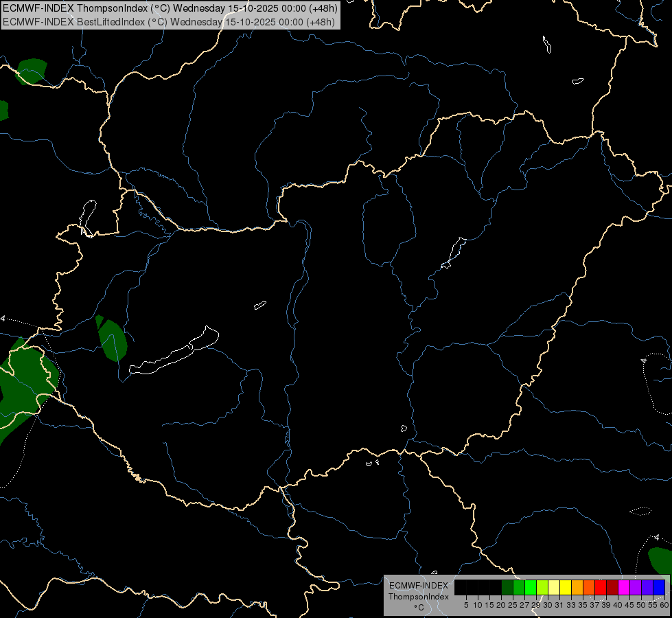
Task: Select the medium green 25–27 legend swatch
Action: [x=519, y=587]
